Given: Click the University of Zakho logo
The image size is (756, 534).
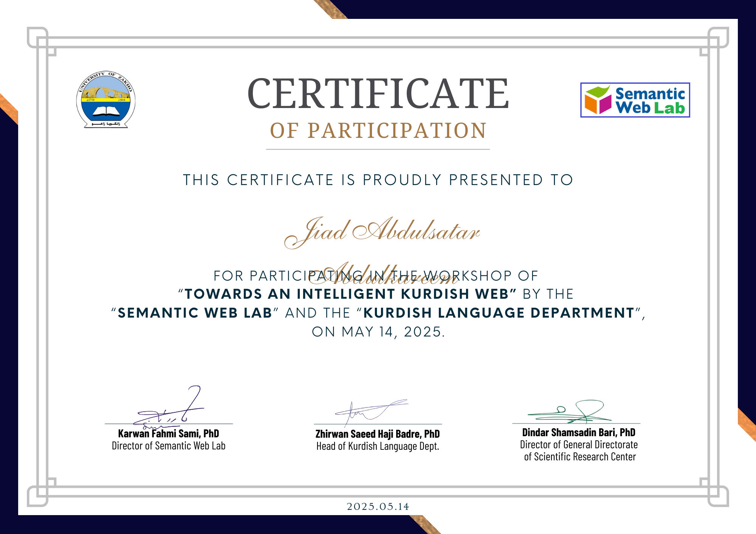Looking at the screenshot, I should (106, 99).
